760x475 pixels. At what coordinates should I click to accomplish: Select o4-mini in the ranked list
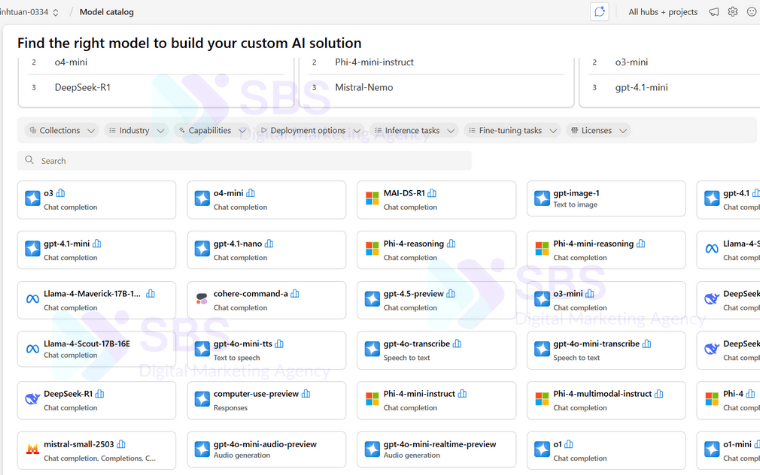(x=71, y=62)
